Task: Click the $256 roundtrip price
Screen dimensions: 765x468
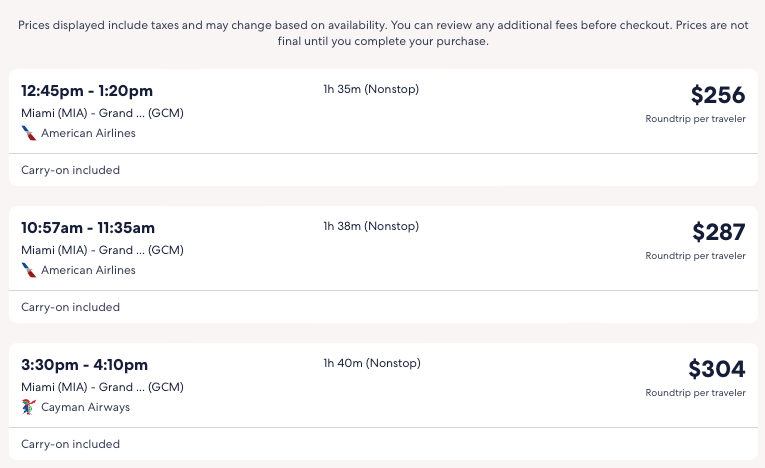Action: click(x=717, y=95)
